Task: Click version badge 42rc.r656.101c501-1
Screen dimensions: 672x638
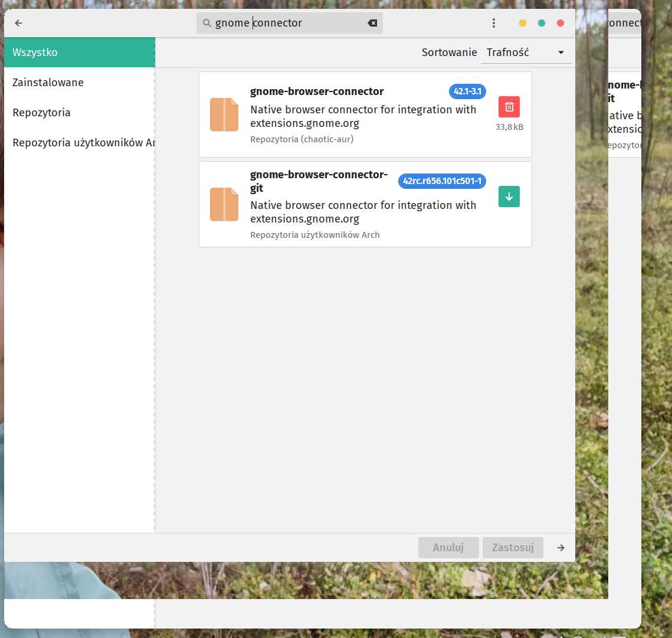Action: [442, 181]
